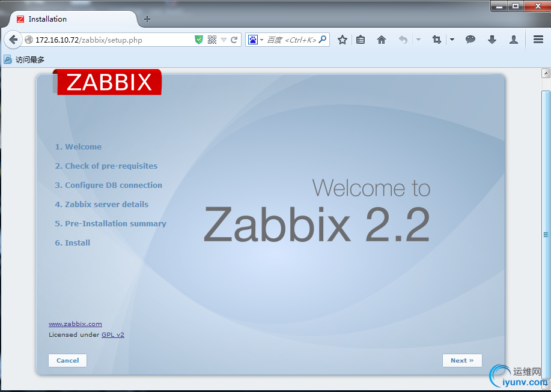Open the 访问最多 bookmark folder
Viewport: 551px width, 392px height.
24,59
